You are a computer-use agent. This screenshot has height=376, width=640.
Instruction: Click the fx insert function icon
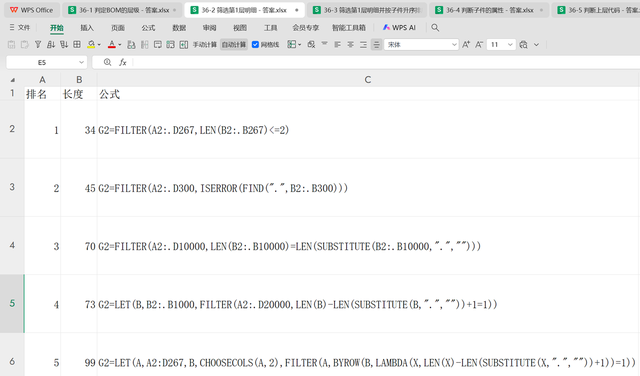pyautogui.click(x=122, y=62)
